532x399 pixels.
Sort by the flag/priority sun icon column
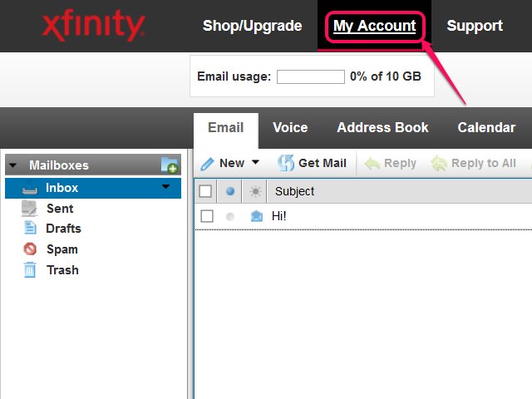coord(255,191)
